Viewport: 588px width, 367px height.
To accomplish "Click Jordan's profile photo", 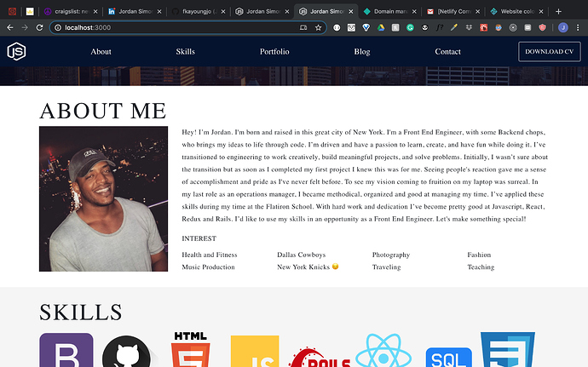I will point(103,198).
